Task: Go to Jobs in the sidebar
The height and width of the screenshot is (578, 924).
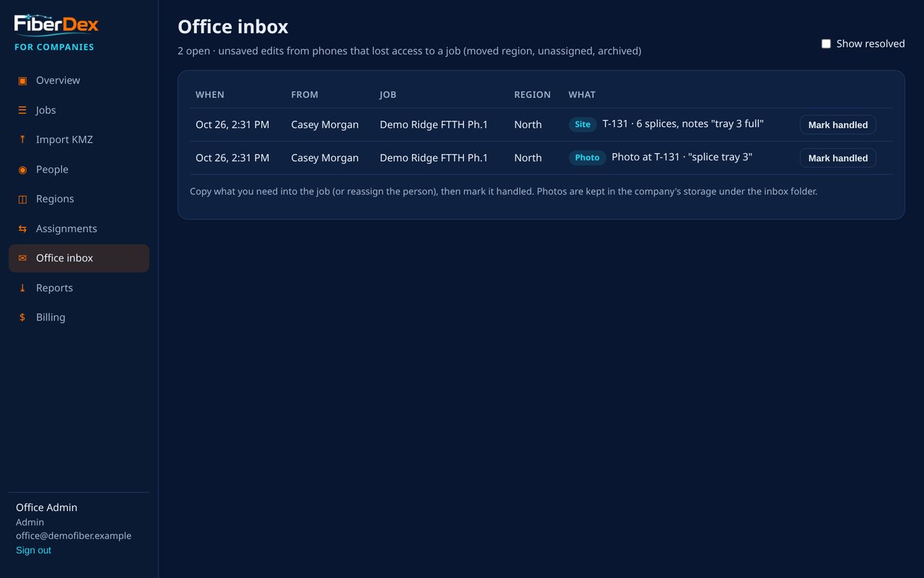Action: 79,110
